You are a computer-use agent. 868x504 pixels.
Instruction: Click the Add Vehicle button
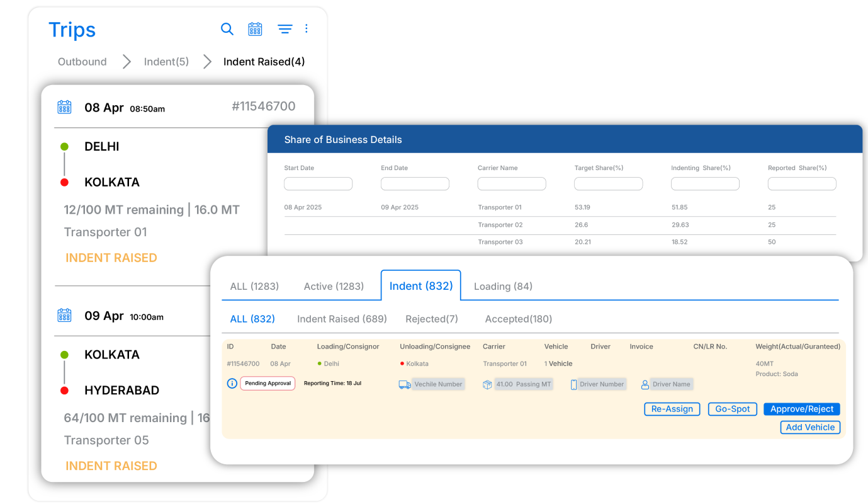point(810,427)
